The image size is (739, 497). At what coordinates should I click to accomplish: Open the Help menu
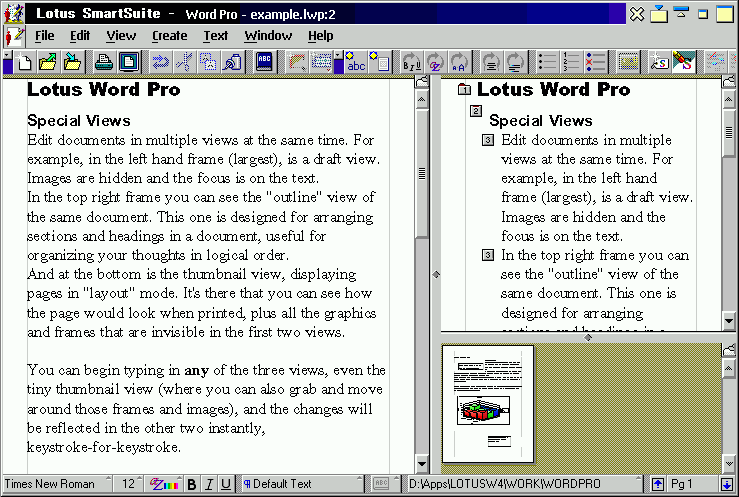point(320,36)
